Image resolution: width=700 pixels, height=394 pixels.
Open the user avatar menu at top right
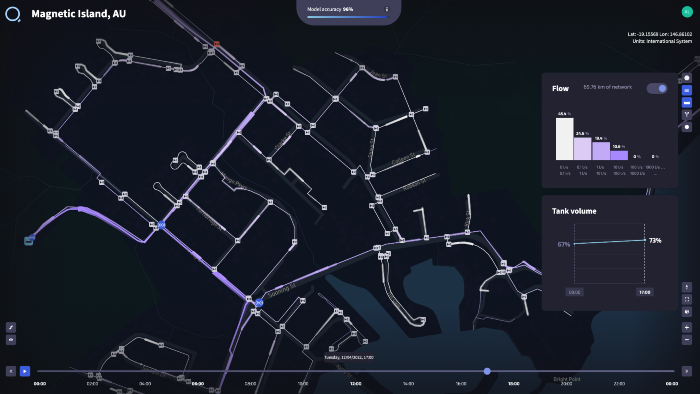[687, 12]
